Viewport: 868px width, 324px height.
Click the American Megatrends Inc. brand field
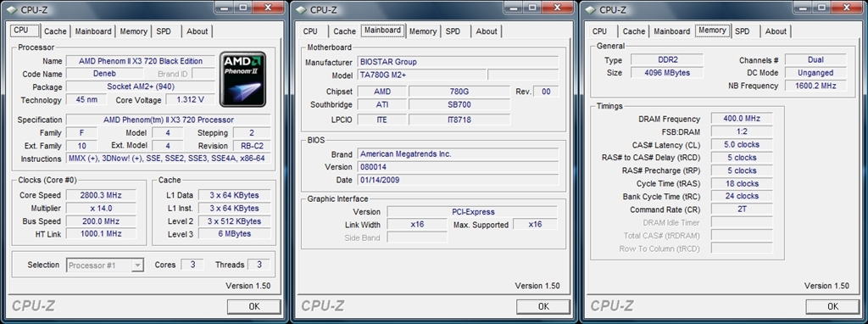point(457,154)
